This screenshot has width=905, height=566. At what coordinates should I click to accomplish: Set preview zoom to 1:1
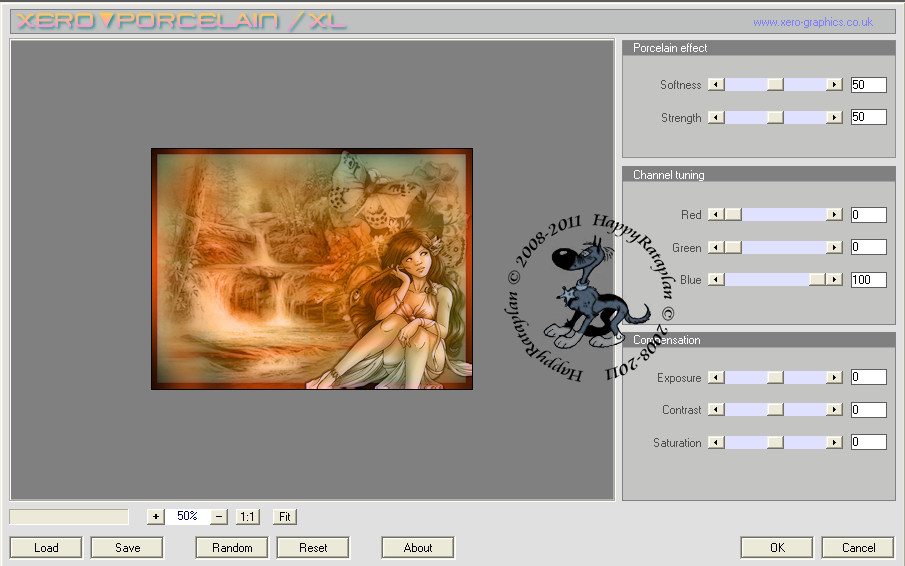tap(248, 516)
